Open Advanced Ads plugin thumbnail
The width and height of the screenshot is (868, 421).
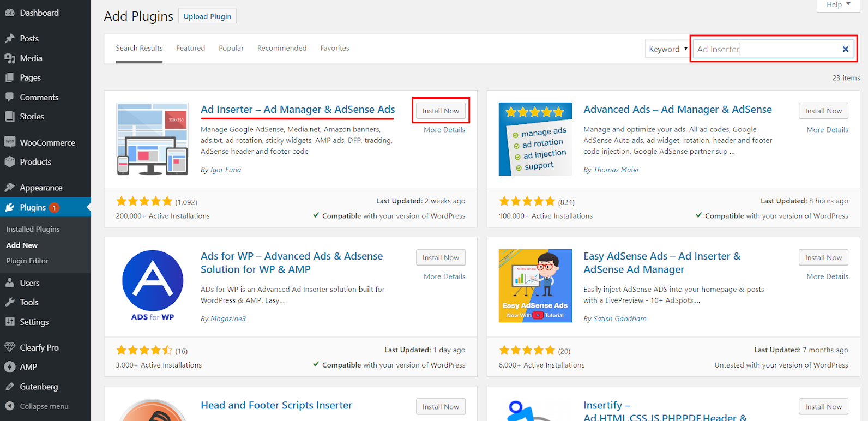point(535,139)
